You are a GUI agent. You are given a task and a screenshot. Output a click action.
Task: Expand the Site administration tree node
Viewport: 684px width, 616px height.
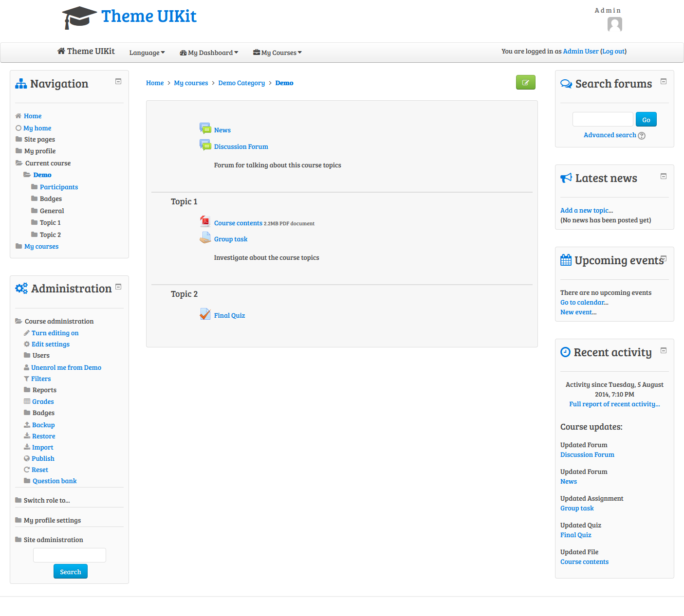click(x=53, y=540)
